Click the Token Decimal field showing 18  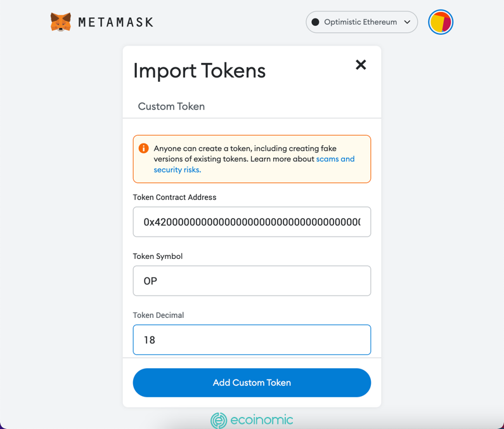coord(252,340)
